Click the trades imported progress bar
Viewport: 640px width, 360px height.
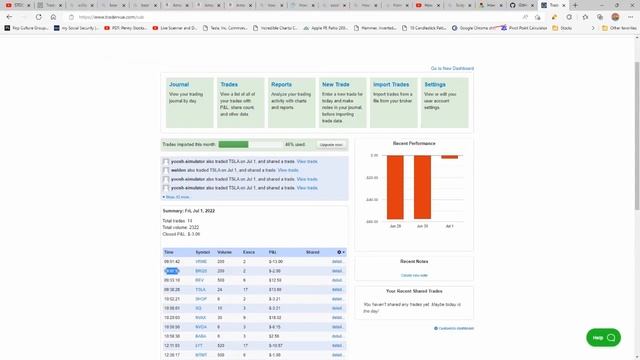click(250, 144)
